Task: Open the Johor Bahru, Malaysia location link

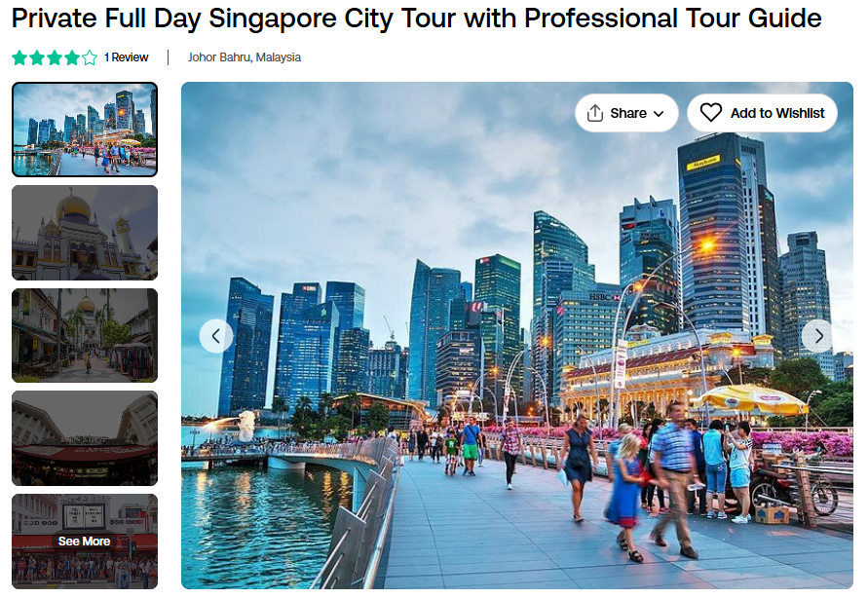Action: pyautogui.click(x=245, y=57)
